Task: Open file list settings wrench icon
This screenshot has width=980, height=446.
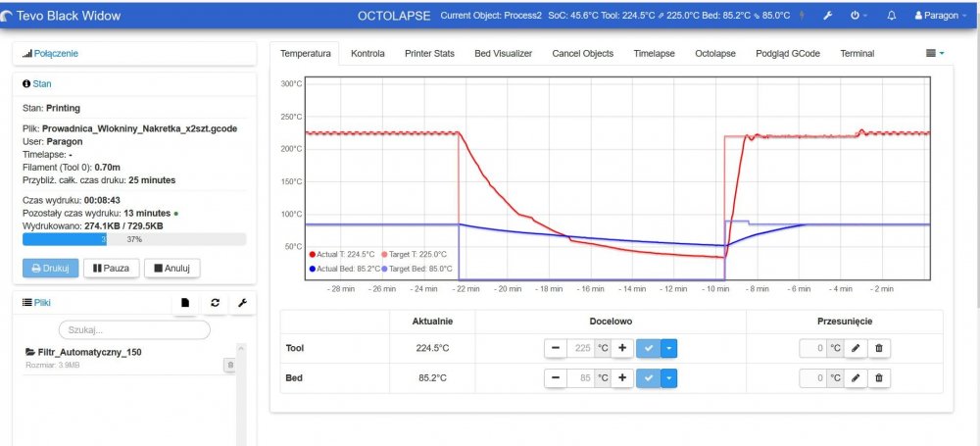Action: point(243,304)
